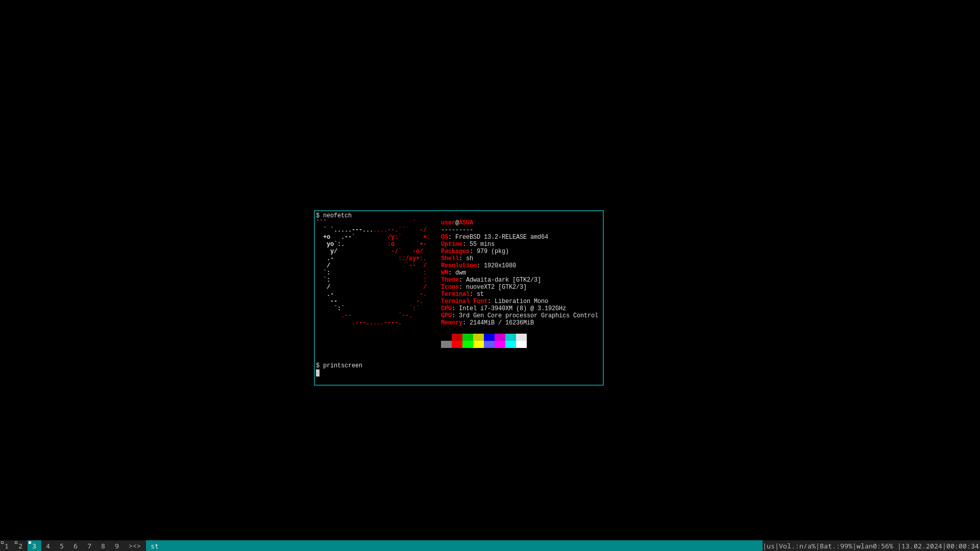Click the st window title in bar

pos(155,546)
